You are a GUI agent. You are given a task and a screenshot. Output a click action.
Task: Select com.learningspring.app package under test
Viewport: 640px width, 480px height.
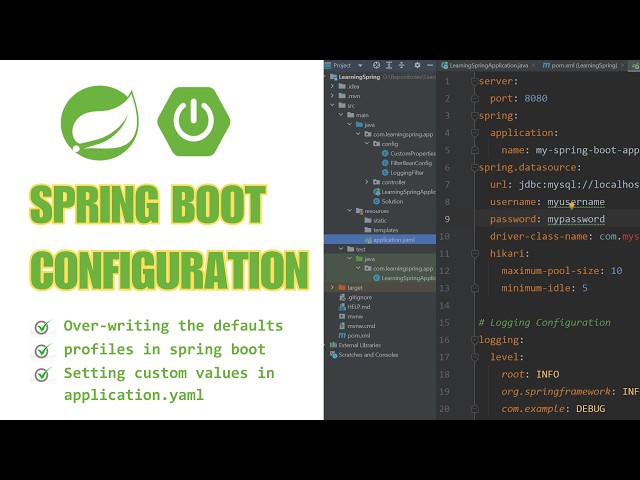coord(399,269)
